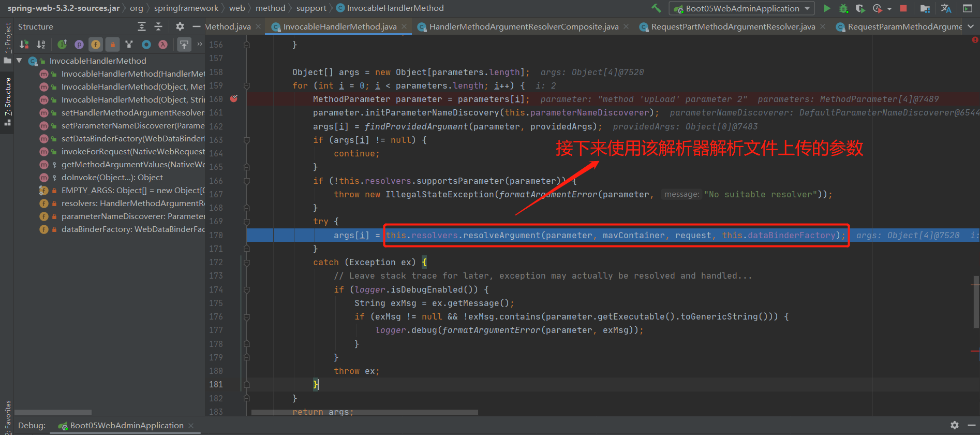This screenshot has width=980, height=435.
Task: Click springframework breadcrumb segment
Action: [186, 8]
